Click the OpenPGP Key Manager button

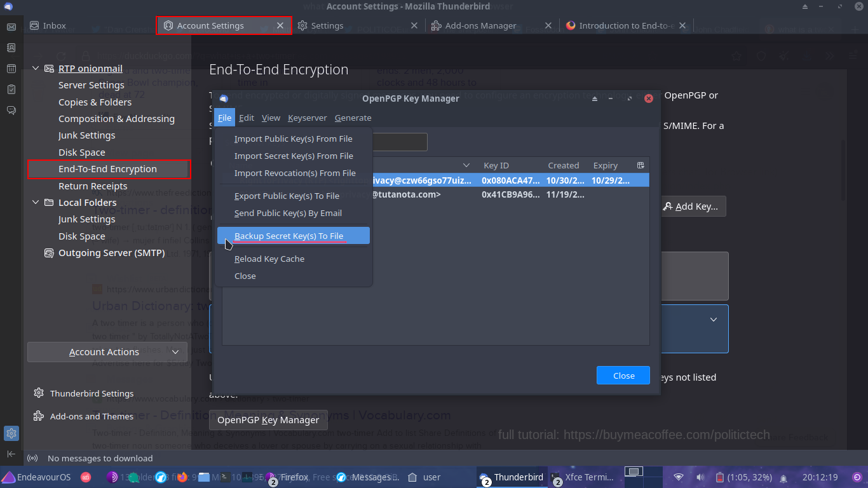268,420
